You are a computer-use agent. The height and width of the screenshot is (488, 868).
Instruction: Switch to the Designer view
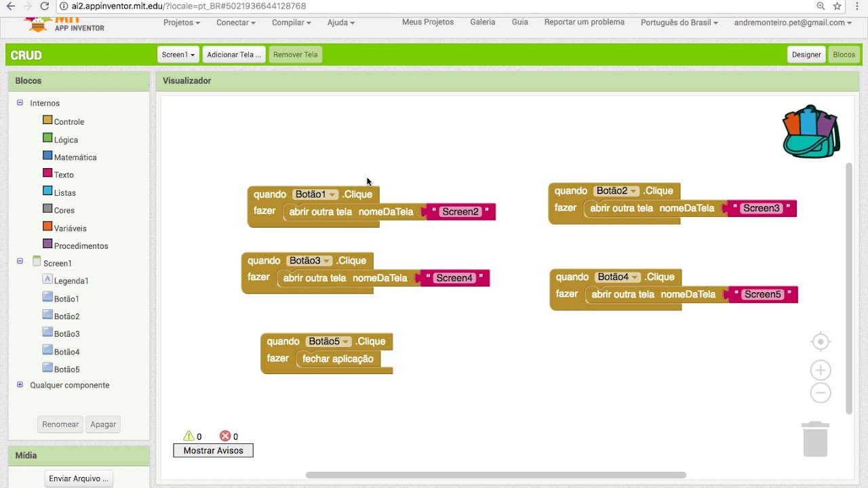click(x=806, y=55)
